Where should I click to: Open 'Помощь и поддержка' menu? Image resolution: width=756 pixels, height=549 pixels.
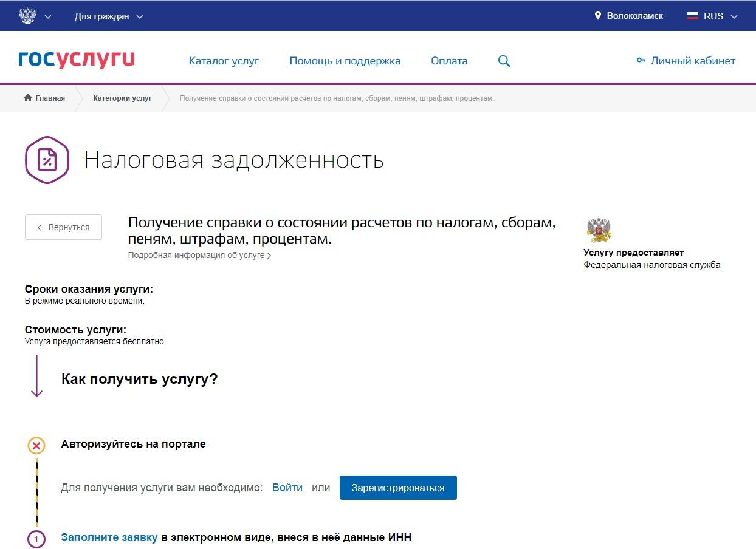click(x=345, y=61)
